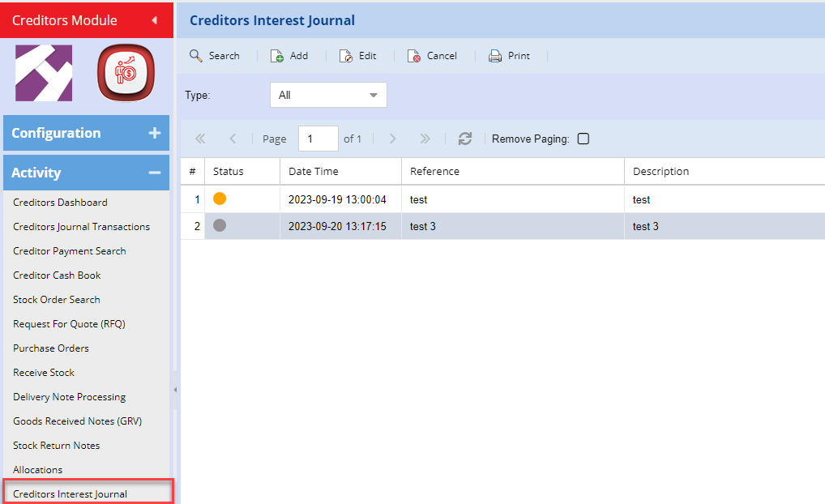Click the page number input field

point(318,139)
